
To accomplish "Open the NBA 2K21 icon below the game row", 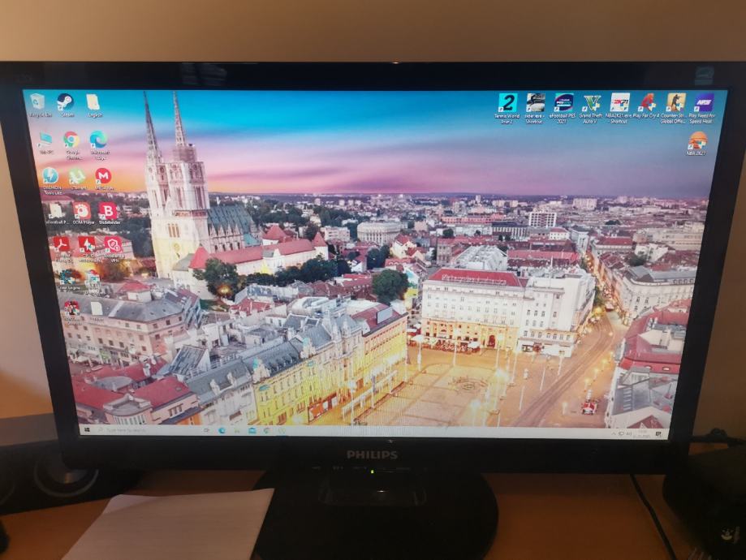I will click(697, 142).
